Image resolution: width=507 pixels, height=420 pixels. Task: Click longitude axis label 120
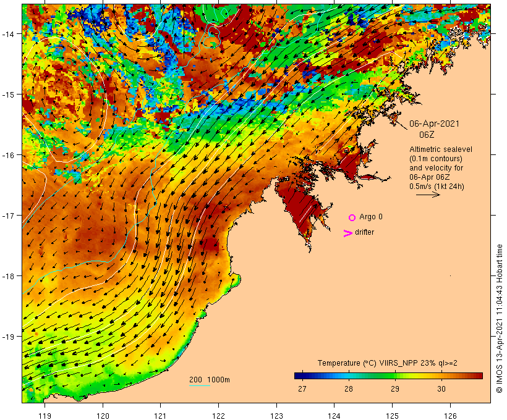tap(103, 416)
